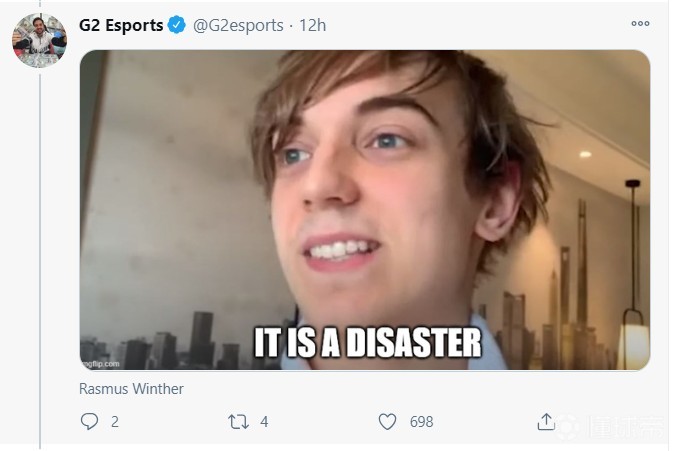Click the 'IT IS A DISASTER' meme text

[367, 343]
